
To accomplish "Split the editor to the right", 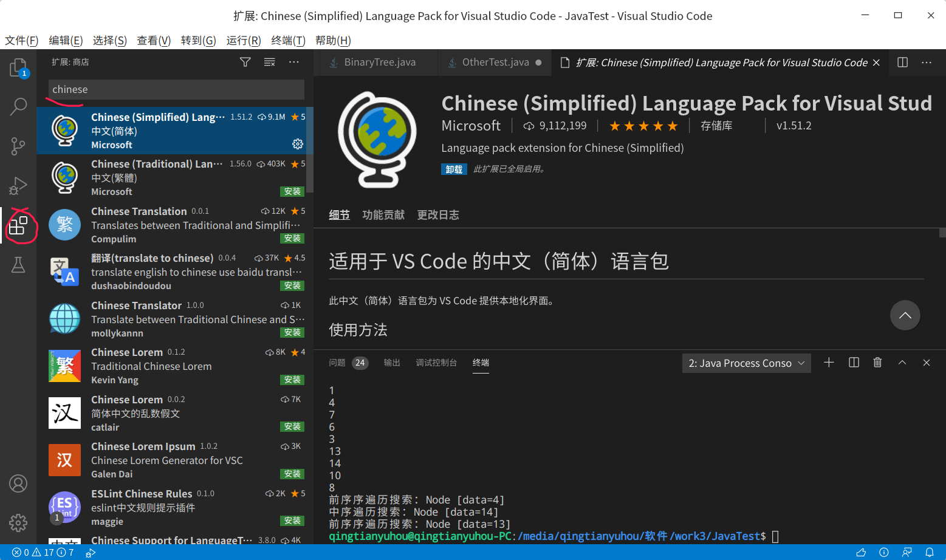I will click(x=903, y=63).
